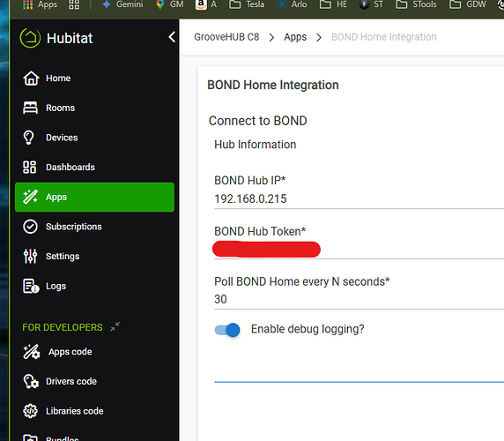
Task: Open the GM Google Maps bookmark
Action: (169, 4)
